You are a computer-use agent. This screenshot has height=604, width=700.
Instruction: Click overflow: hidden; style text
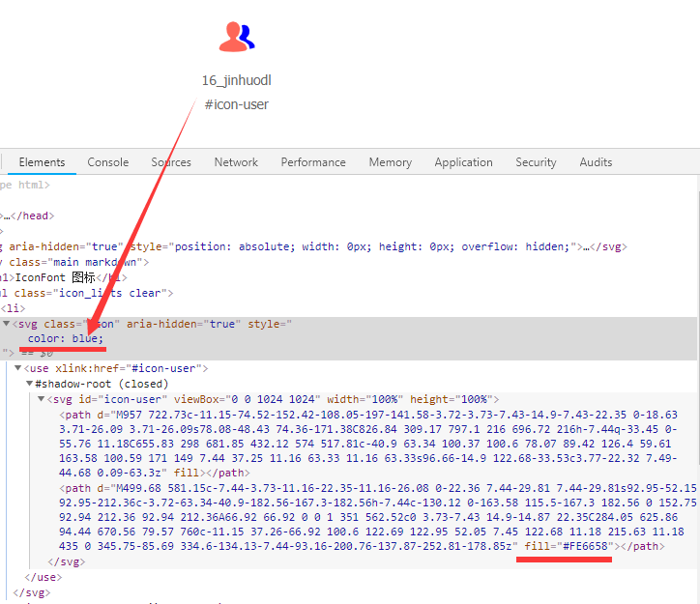coord(515,246)
